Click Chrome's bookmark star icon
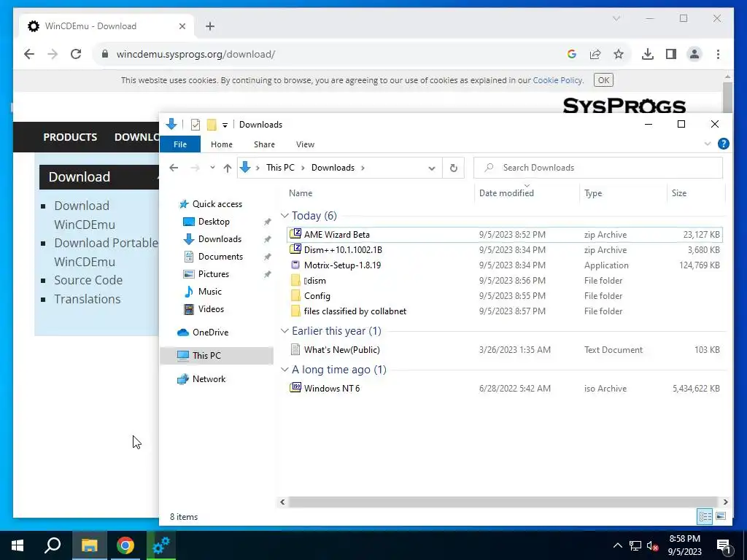The image size is (747, 560). coord(619,54)
